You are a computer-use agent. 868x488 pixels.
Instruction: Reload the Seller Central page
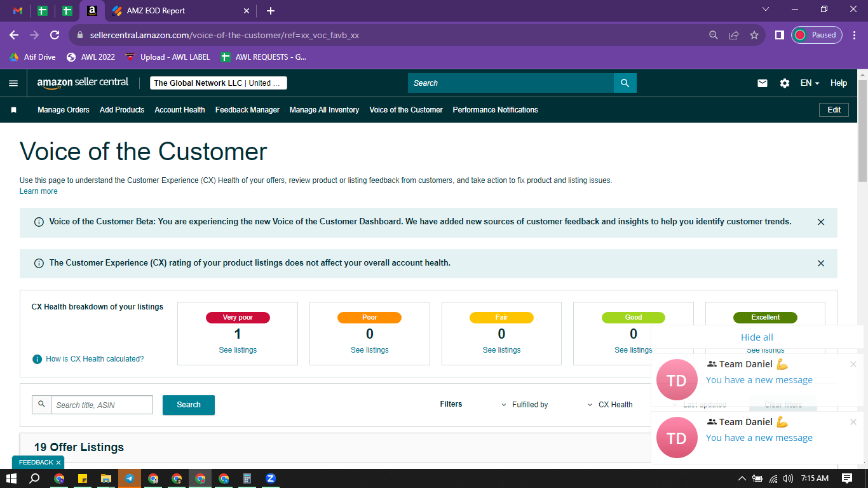tap(55, 35)
